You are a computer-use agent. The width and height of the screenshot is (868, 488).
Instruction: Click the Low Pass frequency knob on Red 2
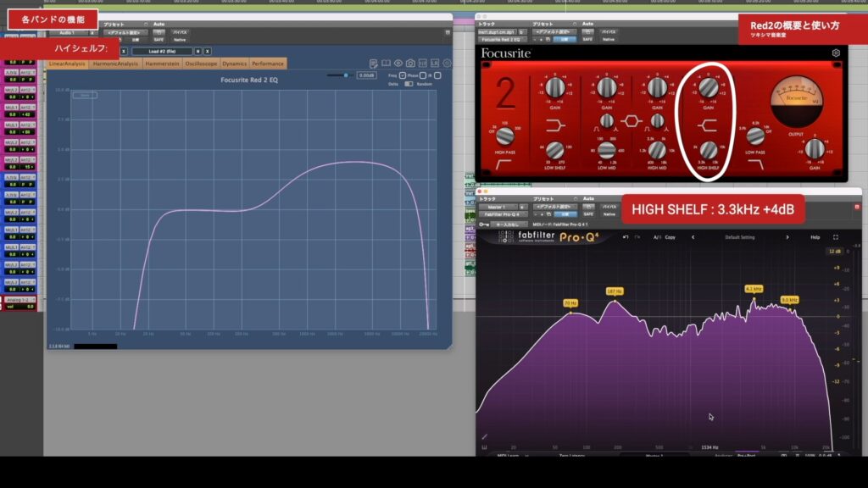[x=755, y=136]
